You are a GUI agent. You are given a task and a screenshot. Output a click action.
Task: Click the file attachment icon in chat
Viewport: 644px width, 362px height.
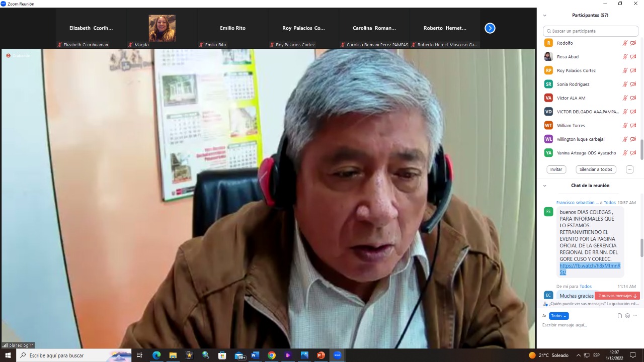click(620, 316)
